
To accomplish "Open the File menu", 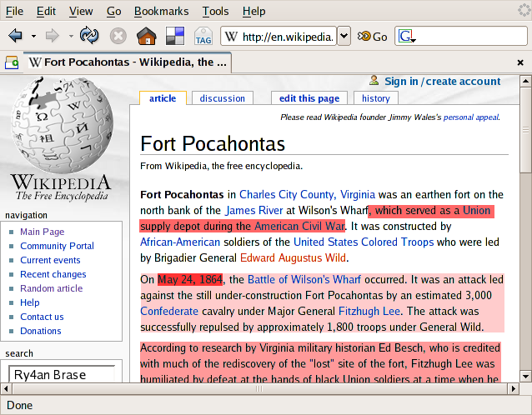I will [x=14, y=11].
